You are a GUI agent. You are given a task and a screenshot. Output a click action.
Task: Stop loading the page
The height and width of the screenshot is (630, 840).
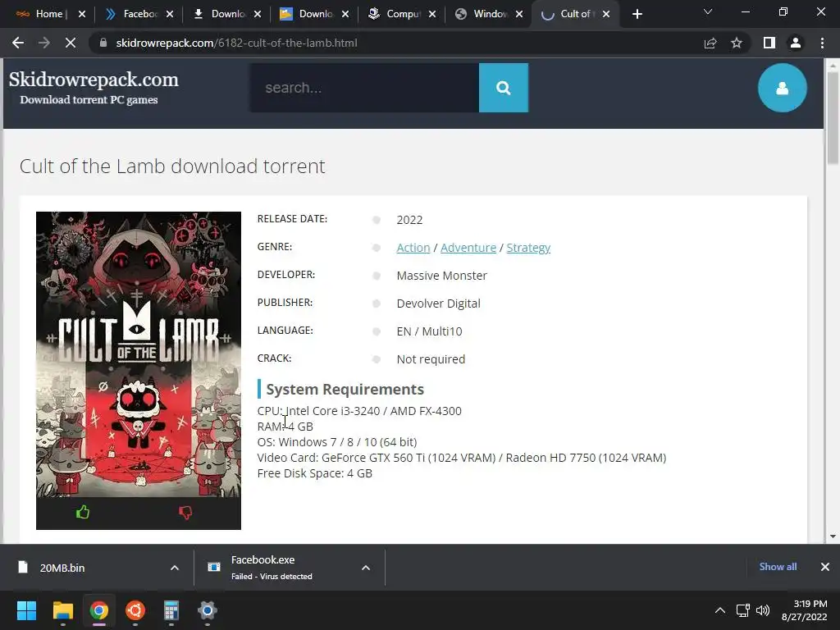(x=71, y=43)
